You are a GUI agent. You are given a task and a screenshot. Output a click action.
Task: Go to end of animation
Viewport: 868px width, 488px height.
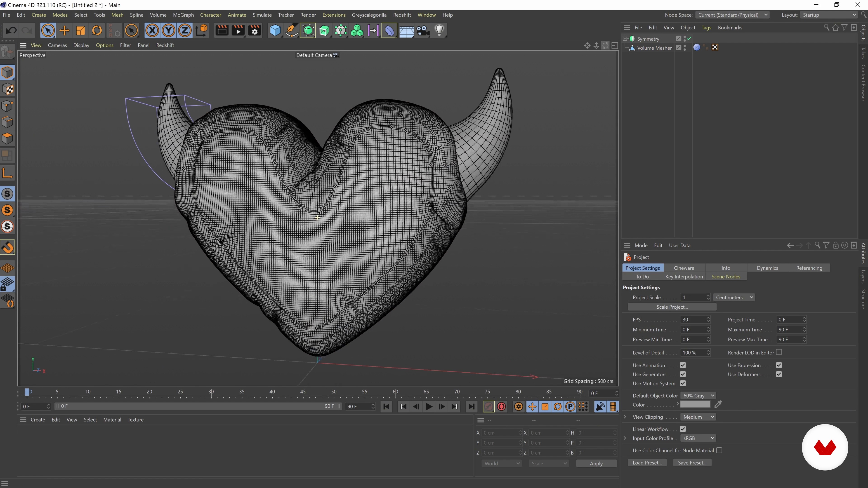point(471,406)
